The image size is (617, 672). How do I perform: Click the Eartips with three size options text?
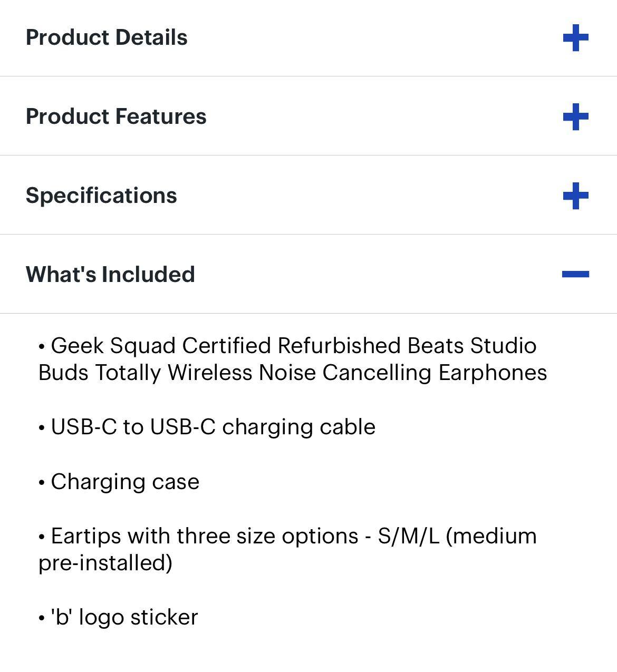coord(205,536)
